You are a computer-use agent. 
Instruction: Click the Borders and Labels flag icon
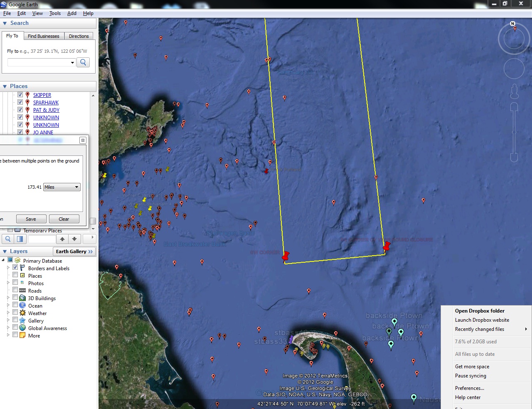22,268
